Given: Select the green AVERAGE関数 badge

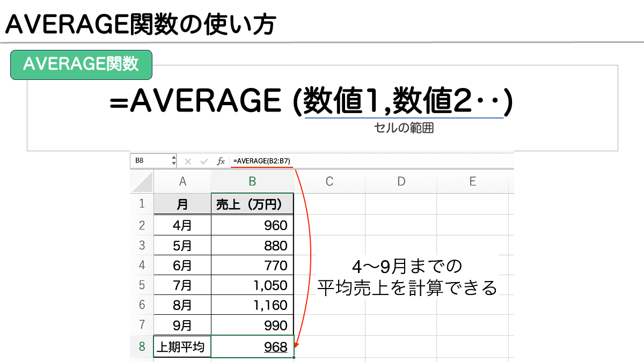Looking at the screenshot, I should pyautogui.click(x=80, y=64).
